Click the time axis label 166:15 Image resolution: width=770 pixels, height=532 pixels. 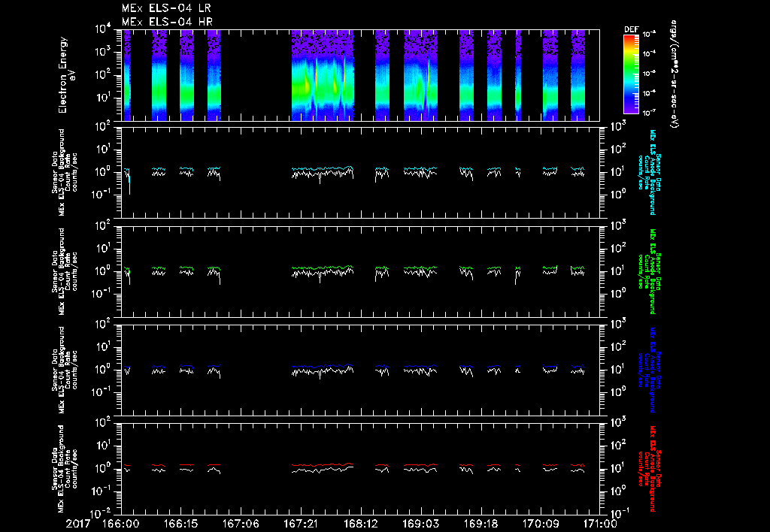180,524
